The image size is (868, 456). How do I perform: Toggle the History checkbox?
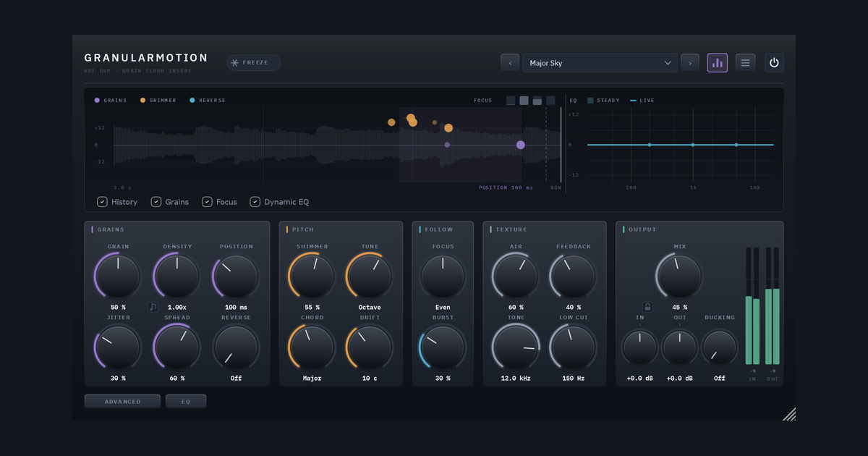pyautogui.click(x=117, y=202)
